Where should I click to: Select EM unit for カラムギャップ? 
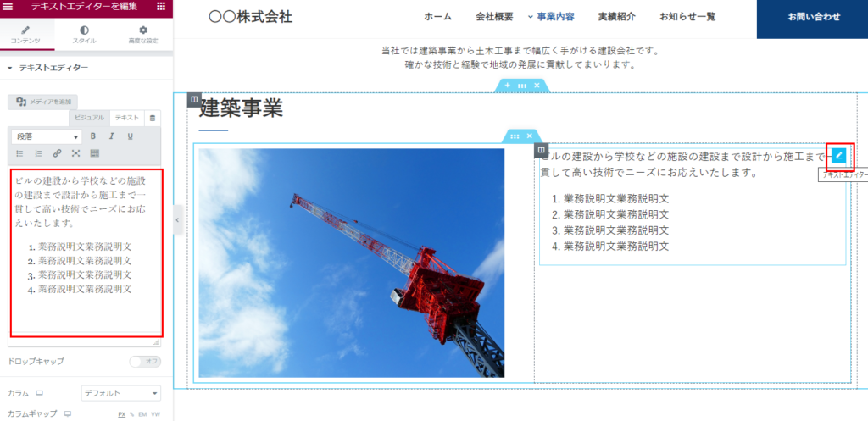point(142,414)
